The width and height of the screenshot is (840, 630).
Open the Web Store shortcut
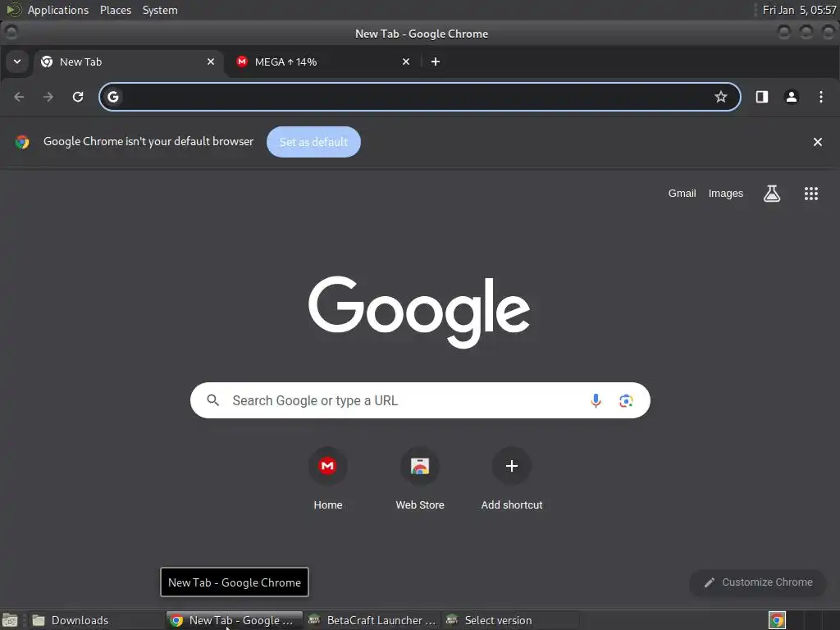point(420,478)
